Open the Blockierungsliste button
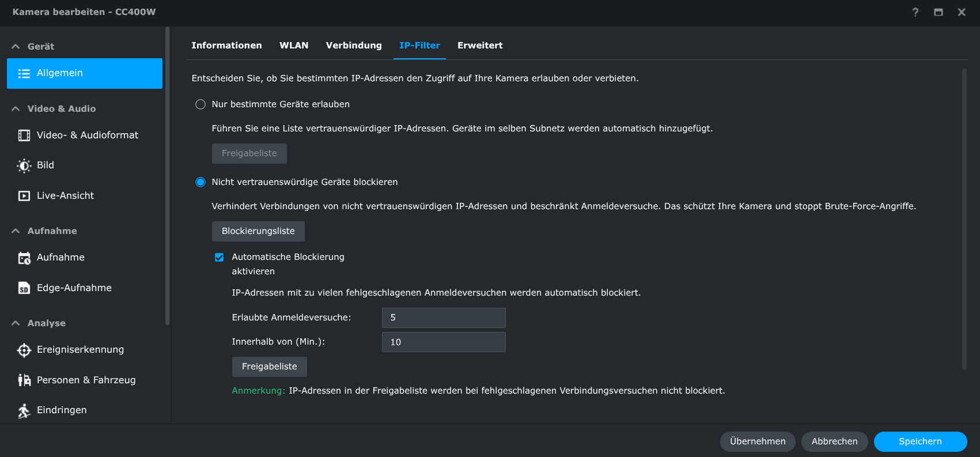980x457 pixels. [258, 231]
